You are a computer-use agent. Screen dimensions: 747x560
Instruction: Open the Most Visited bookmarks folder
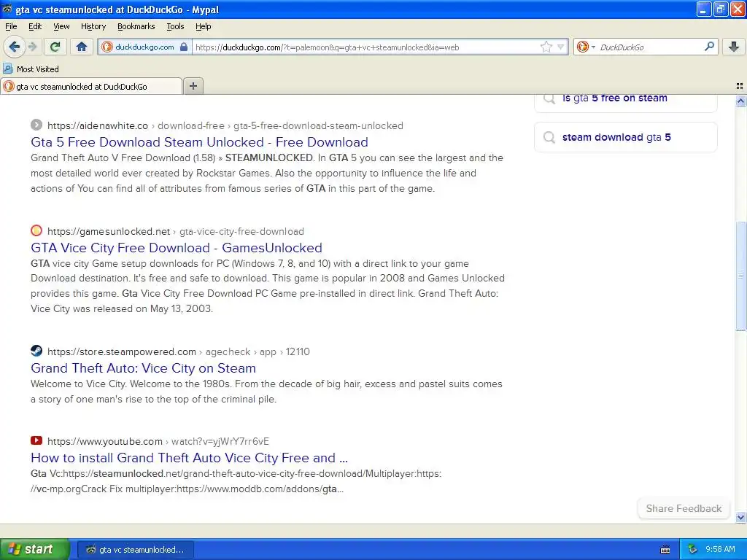click(x=31, y=69)
